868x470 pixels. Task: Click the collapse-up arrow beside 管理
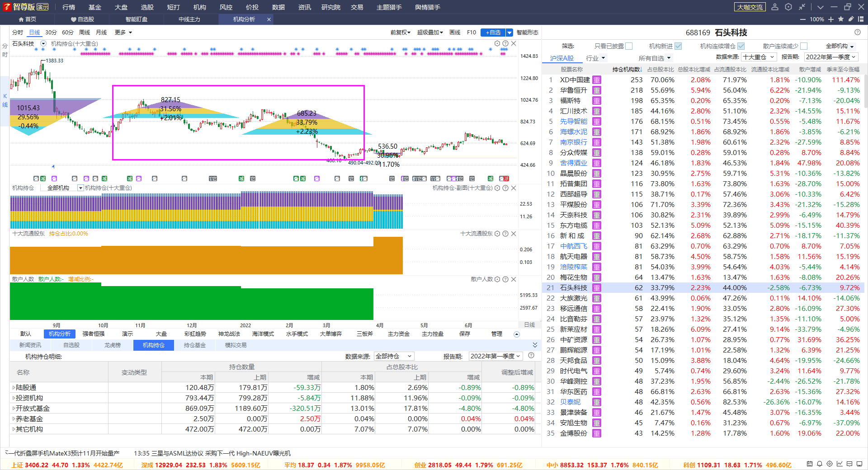coord(517,334)
